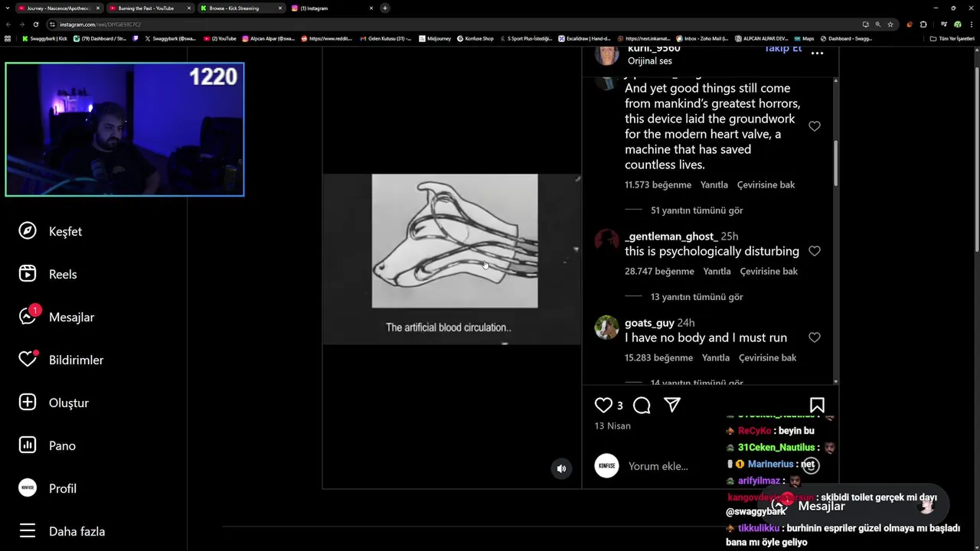The image size is (980, 551).
Task: Click the address bar URL
Action: (100, 24)
